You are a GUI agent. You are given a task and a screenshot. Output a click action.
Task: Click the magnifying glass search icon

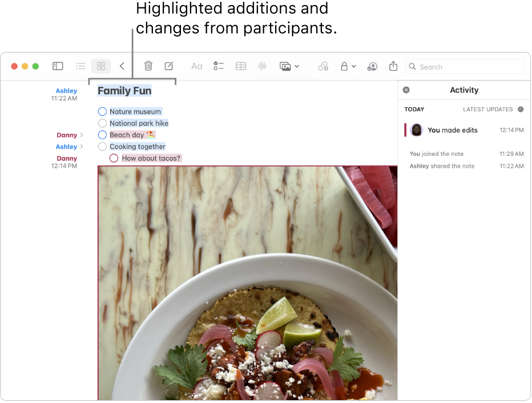click(x=412, y=66)
